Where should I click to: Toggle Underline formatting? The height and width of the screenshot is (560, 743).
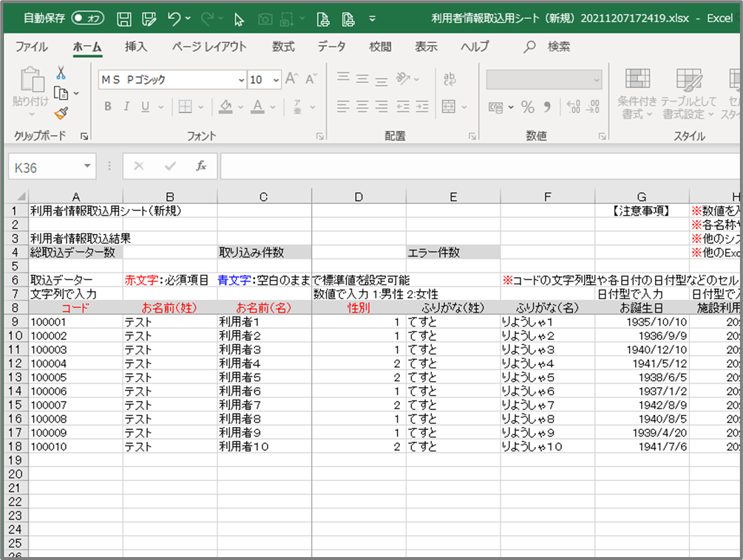coord(146,106)
